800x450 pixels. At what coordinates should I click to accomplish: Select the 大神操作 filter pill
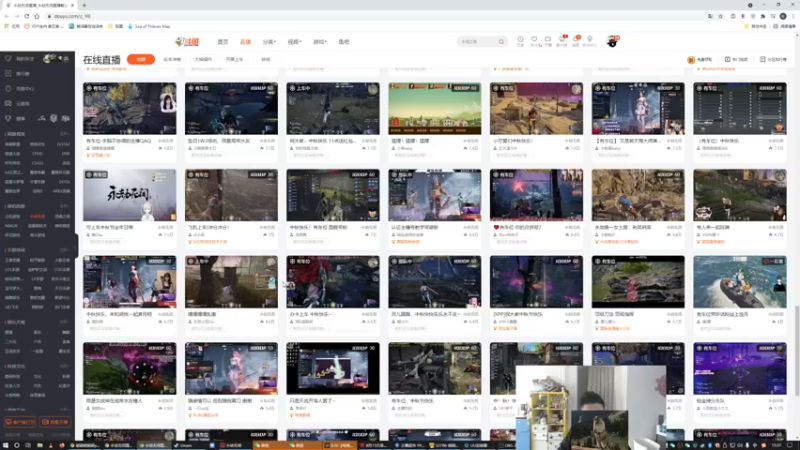point(203,59)
